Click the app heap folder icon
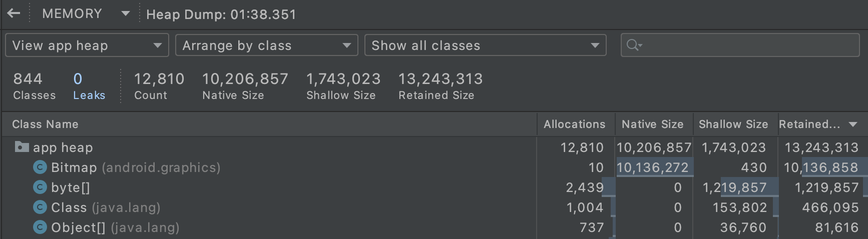Image resolution: width=868 pixels, height=239 pixels. point(22,147)
